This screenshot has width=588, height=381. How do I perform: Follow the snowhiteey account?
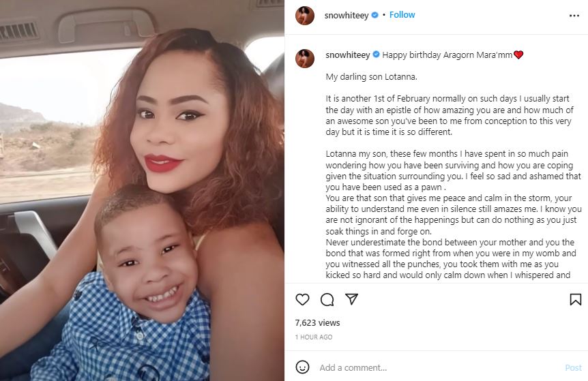402,15
